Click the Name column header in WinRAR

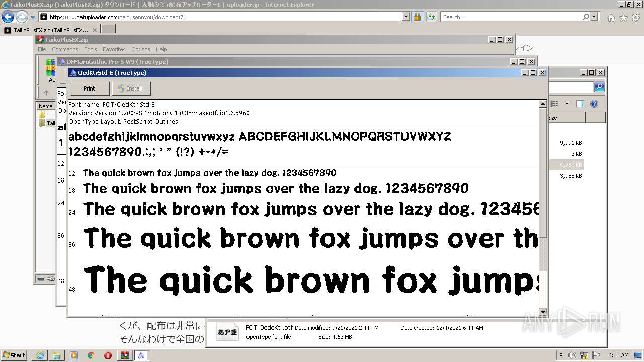tap(46, 106)
